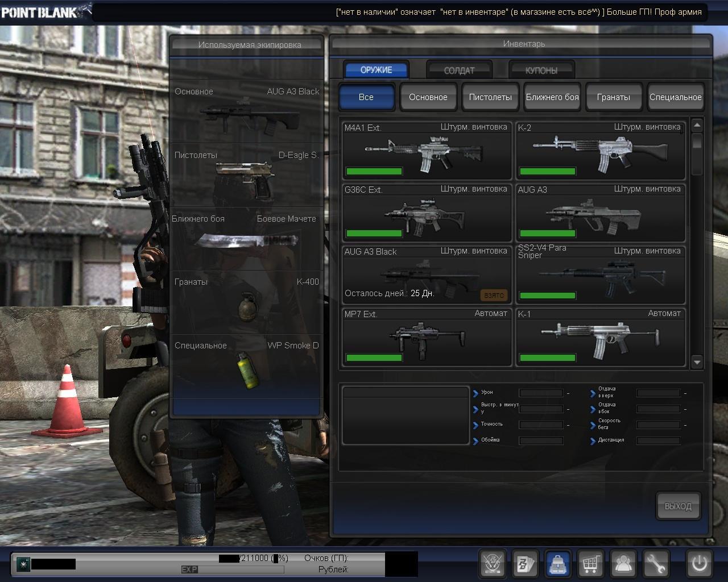Viewport: 728px width, 582px height.
Task: Open the СОЛДАТ tab
Action: [x=459, y=70]
